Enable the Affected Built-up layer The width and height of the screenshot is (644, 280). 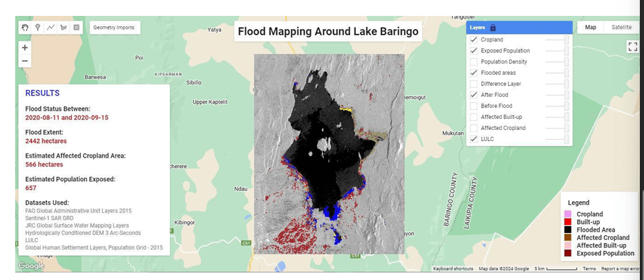click(x=473, y=117)
